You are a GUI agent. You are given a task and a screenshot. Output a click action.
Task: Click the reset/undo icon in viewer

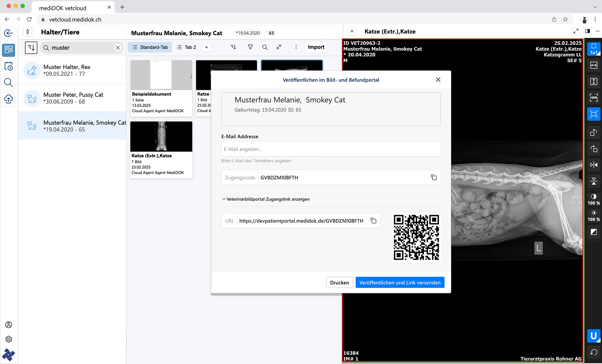coord(594,352)
